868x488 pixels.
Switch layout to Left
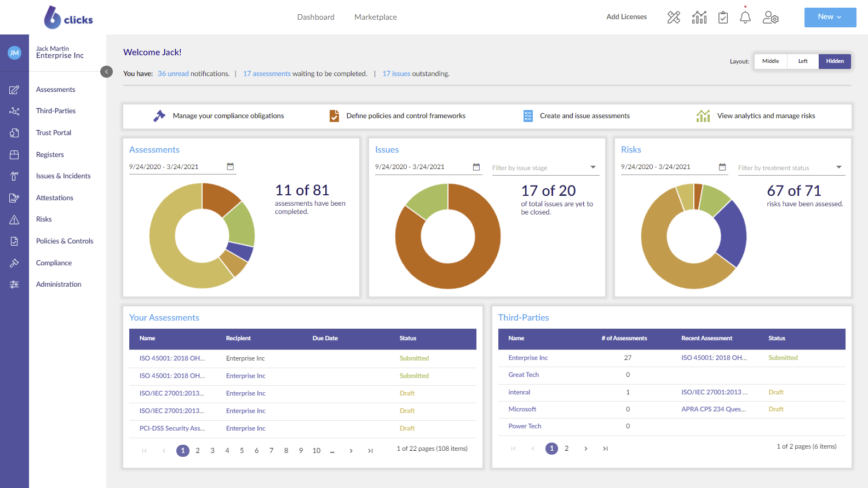803,61
